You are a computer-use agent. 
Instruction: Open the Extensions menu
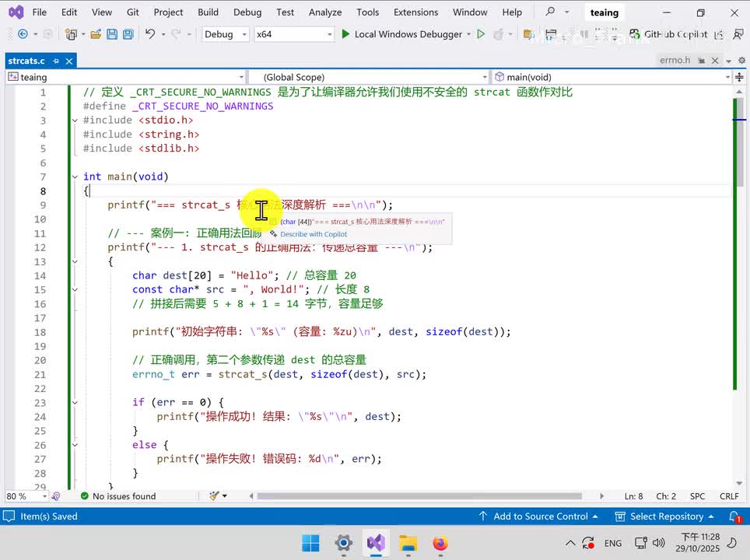(415, 12)
